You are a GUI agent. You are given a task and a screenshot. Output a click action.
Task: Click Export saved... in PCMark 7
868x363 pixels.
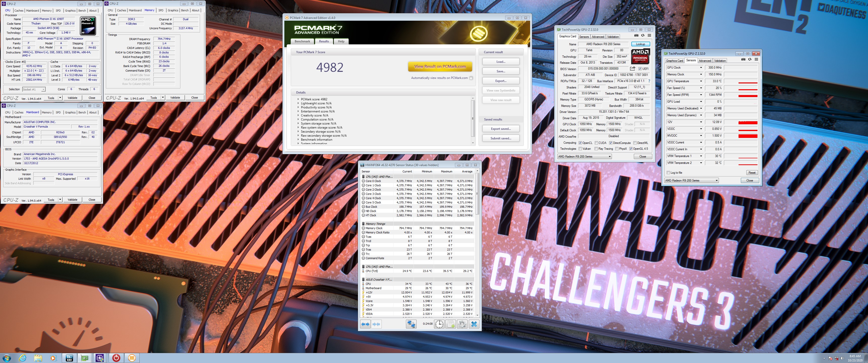click(501, 129)
